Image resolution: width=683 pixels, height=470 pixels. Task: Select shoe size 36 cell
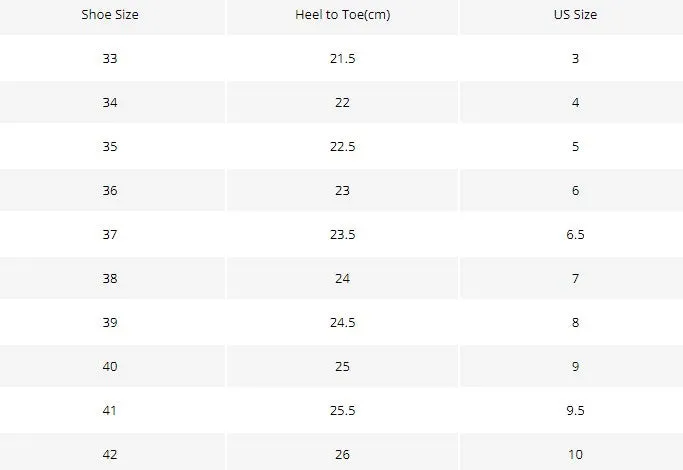click(x=110, y=190)
